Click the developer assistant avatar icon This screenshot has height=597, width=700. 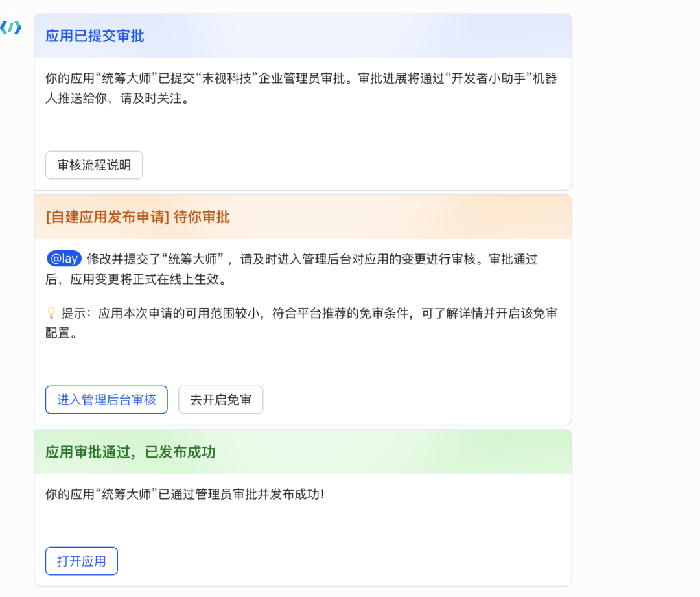tap(12, 28)
